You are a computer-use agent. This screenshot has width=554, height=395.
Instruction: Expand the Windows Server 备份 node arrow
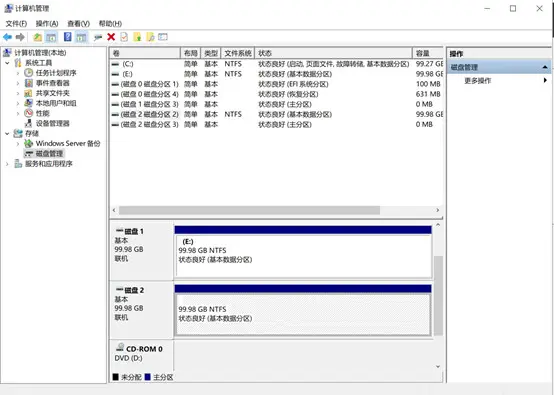(18, 144)
